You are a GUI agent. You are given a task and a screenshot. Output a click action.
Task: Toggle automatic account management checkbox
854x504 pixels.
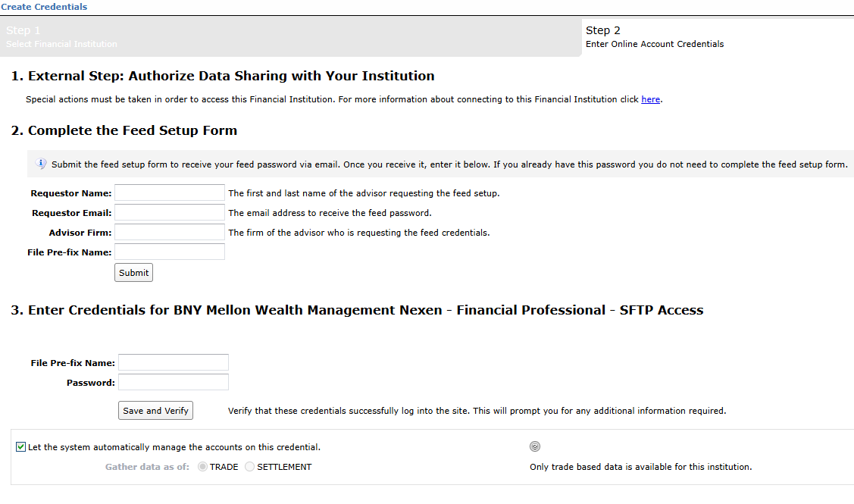(x=20, y=447)
